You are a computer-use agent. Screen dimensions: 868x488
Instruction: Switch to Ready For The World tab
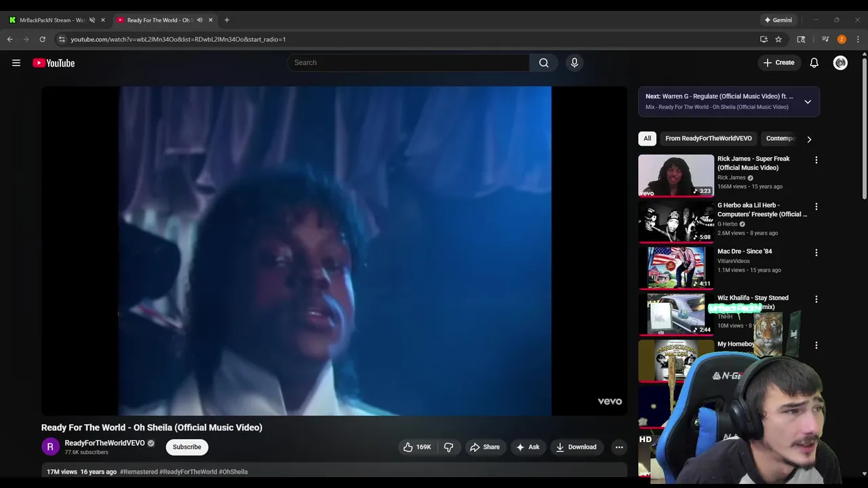point(160,20)
